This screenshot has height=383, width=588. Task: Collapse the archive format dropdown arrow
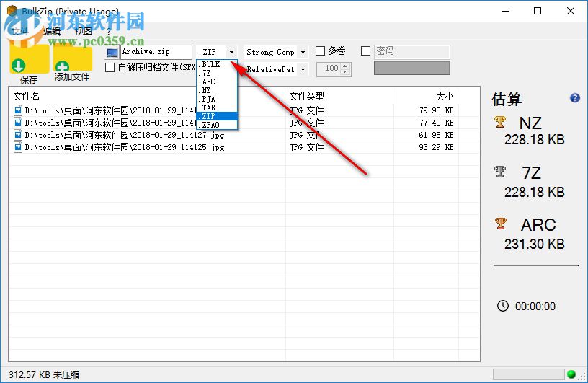tap(231, 52)
